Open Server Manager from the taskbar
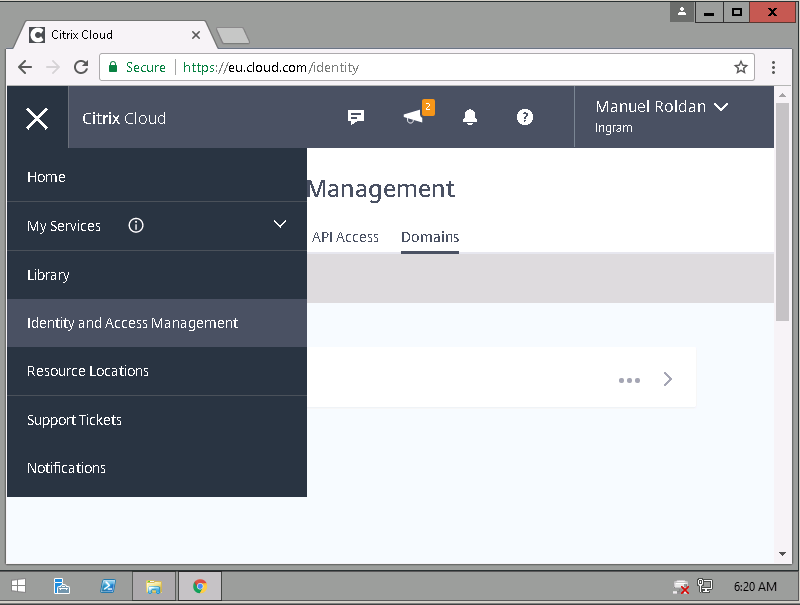The width and height of the screenshot is (800, 605). click(x=62, y=586)
